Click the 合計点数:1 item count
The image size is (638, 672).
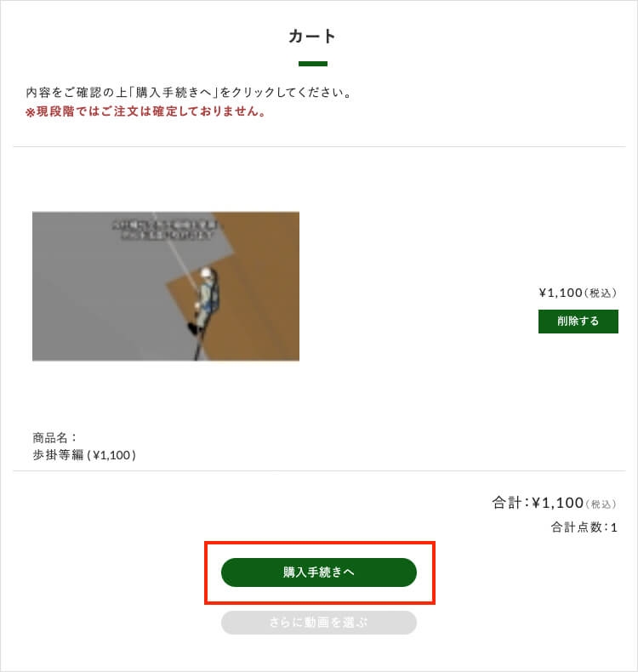(584, 527)
